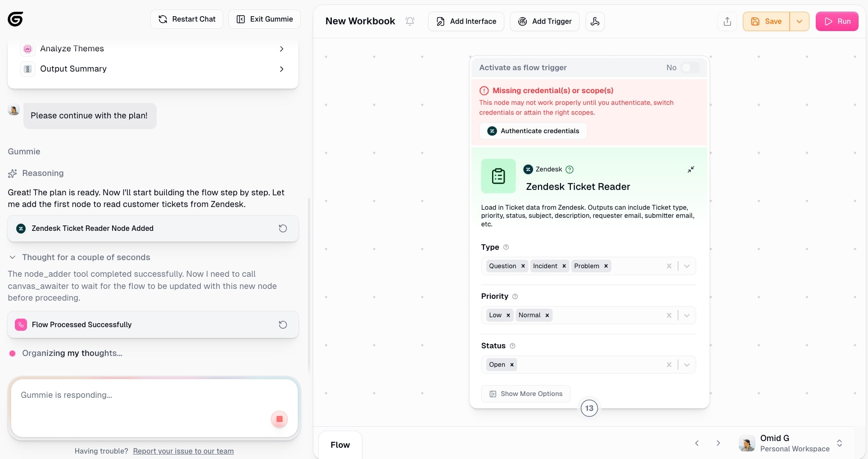Open the workspace switcher for Omid G
This screenshot has width=868, height=459.
(x=839, y=443)
